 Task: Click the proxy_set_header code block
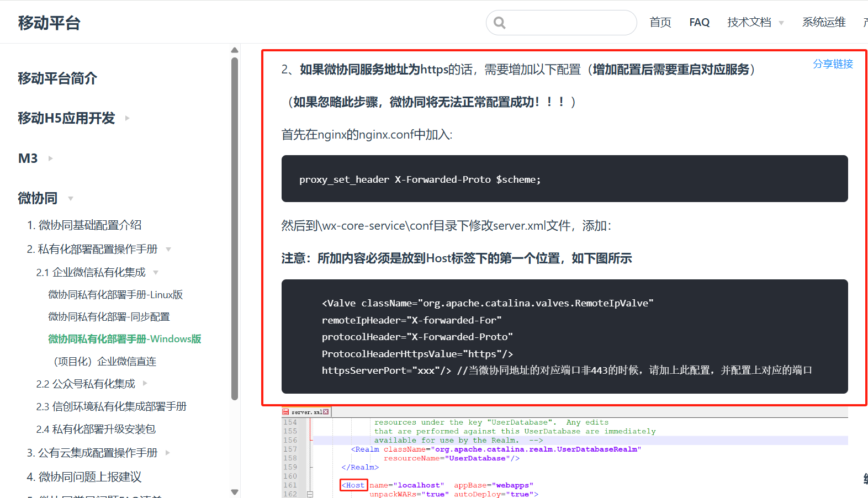[565, 179]
